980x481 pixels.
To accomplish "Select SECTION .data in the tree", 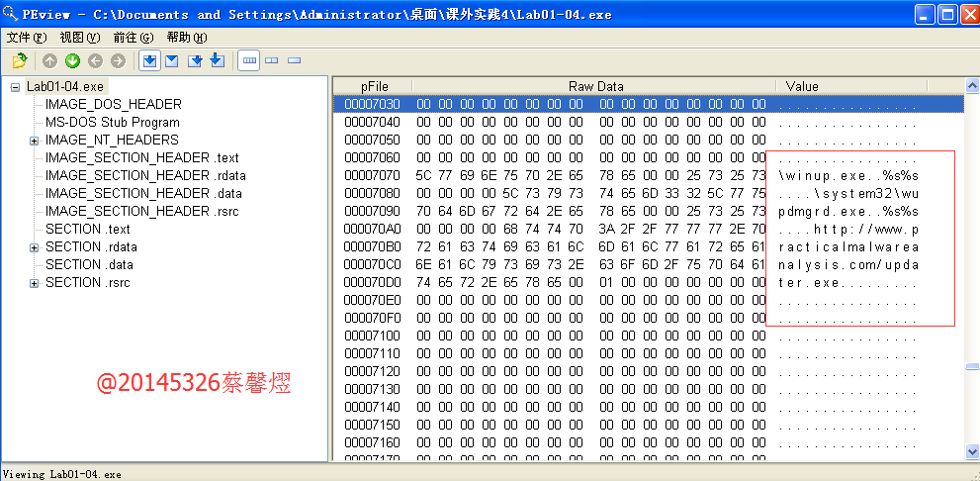I will [x=89, y=264].
